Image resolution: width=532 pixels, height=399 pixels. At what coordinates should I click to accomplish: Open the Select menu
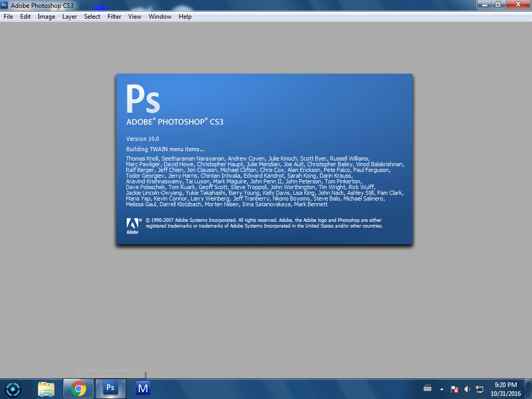point(92,17)
